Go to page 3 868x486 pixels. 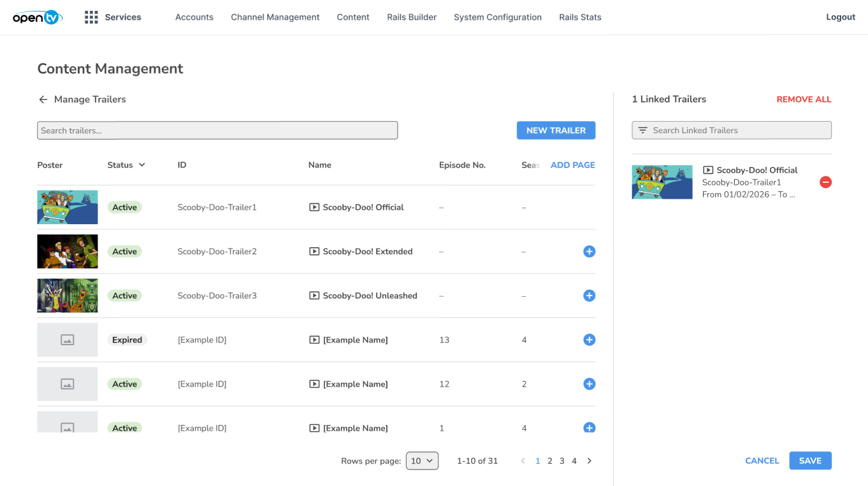(x=562, y=461)
